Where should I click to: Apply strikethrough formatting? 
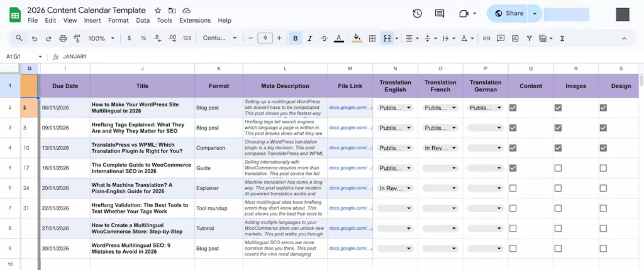point(324,38)
